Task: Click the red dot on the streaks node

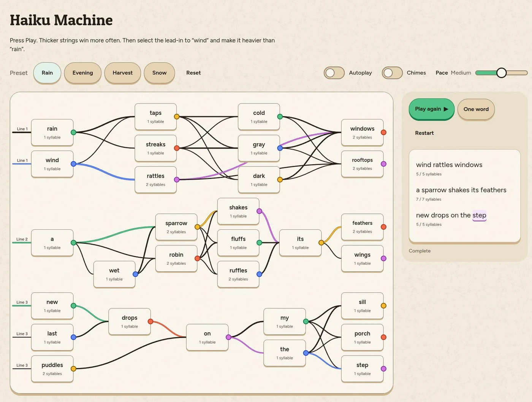Action: tap(177, 148)
